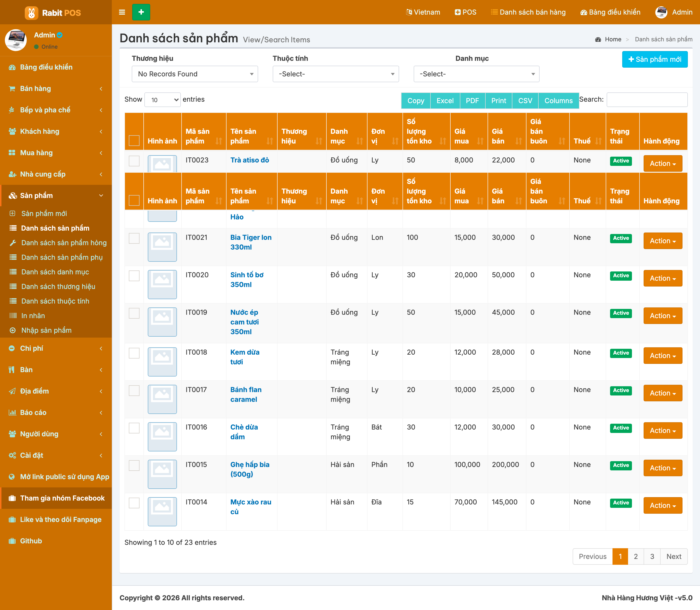Toggle the hamburger sidebar menu icon
Screen dimensions: 700x610
pyautogui.click(x=122, y=12)
